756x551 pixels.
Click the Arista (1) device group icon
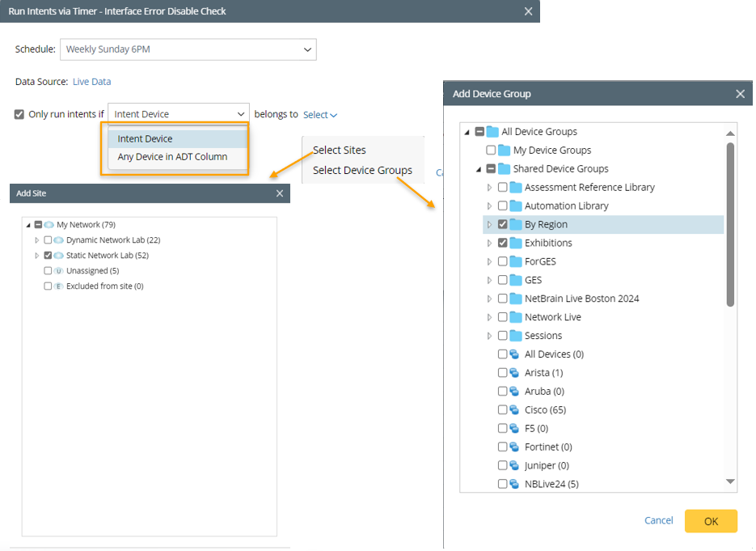click(x=515, y=373)
